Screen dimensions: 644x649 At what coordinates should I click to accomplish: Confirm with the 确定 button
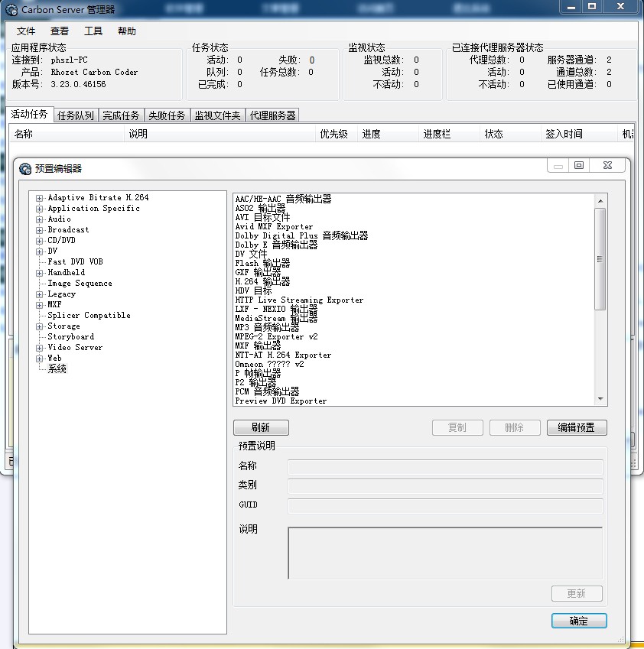click(579, 621)
